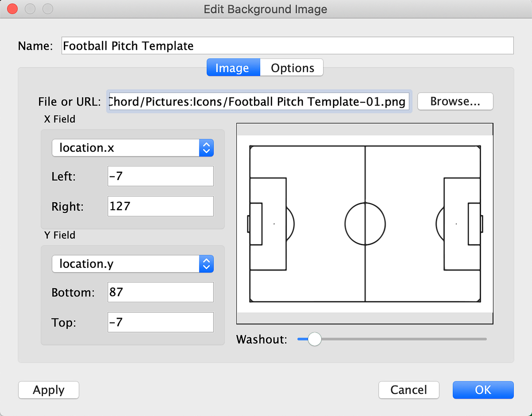This screenshot has height=416, width=532.
Task: Click the Y Field stepper arrows
Action: click(x=206, y=263)
